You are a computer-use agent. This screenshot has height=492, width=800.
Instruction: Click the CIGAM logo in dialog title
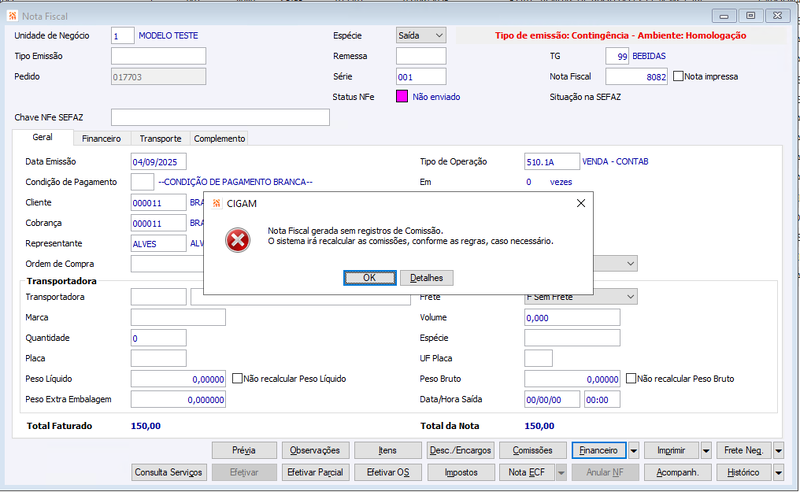click(216, 203)
